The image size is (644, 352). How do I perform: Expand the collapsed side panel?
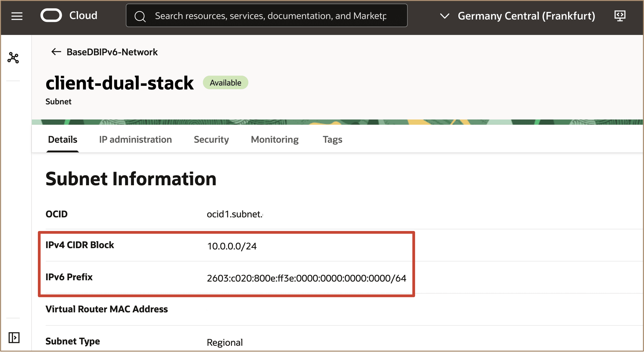tap(14, 338)
